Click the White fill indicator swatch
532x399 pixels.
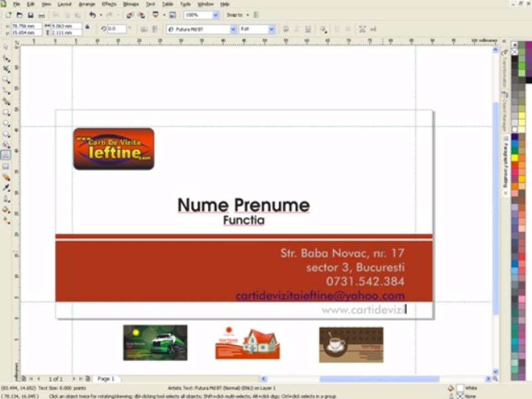(460, 388)
